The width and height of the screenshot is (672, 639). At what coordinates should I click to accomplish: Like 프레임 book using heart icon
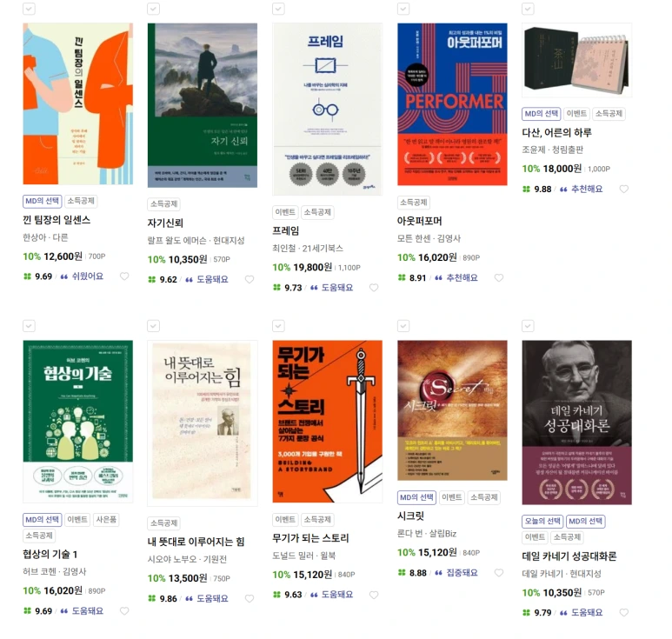(374, 288)
